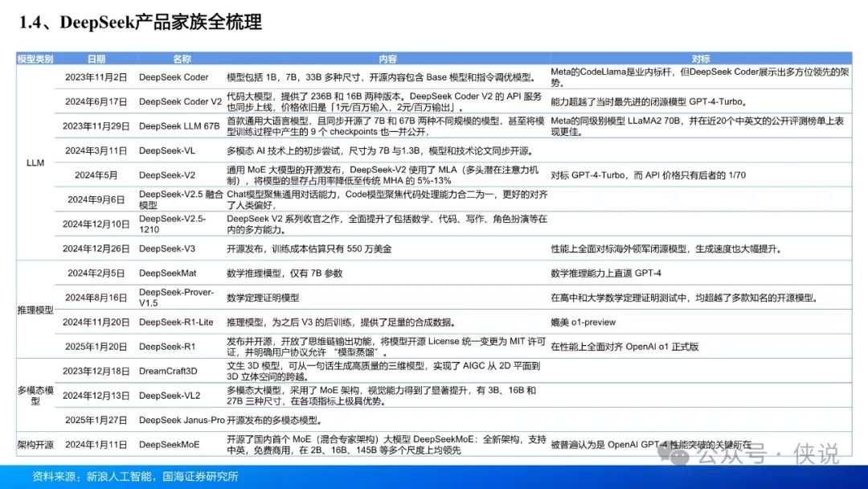Screen dimensions: 868x489
Task: Select the name cell "DeepSeek-V3"
Action: click(167, 249)
